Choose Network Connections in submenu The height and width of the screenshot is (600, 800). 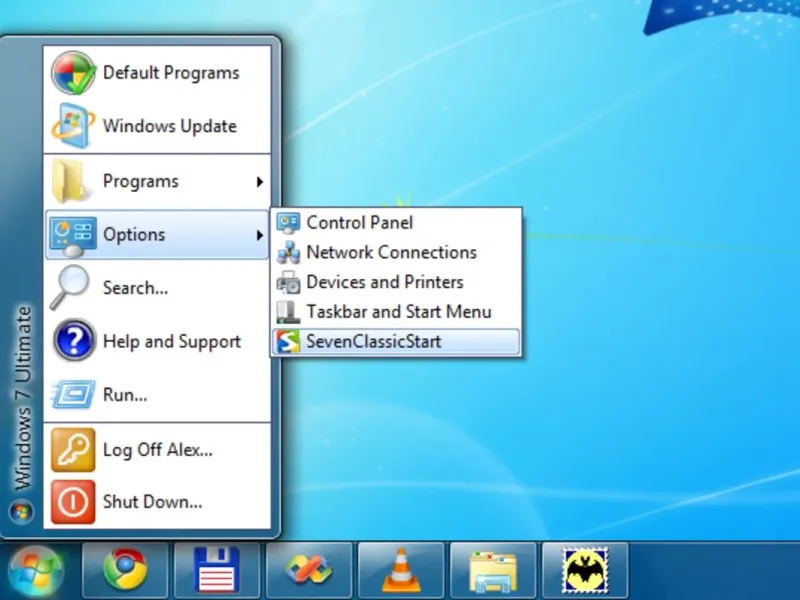(x=396, y=252)
